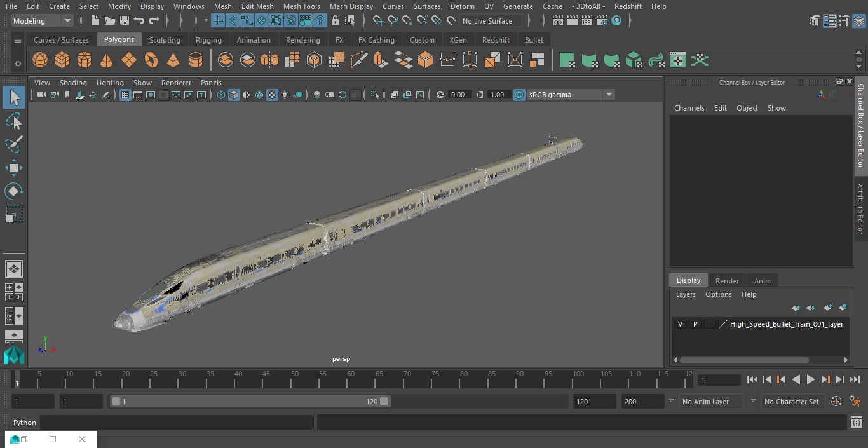Open the shelf options gear menu
Viewport: 868px width, 448px height.
tap(18, 64)
